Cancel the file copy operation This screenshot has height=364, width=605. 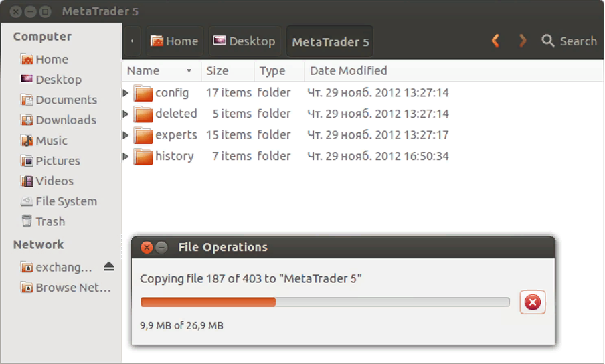[x=533, y=303]
